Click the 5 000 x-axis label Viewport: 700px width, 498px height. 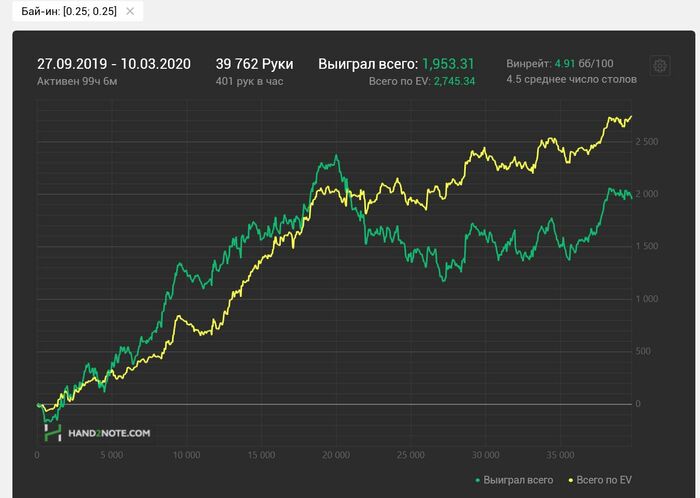(112, 455)
